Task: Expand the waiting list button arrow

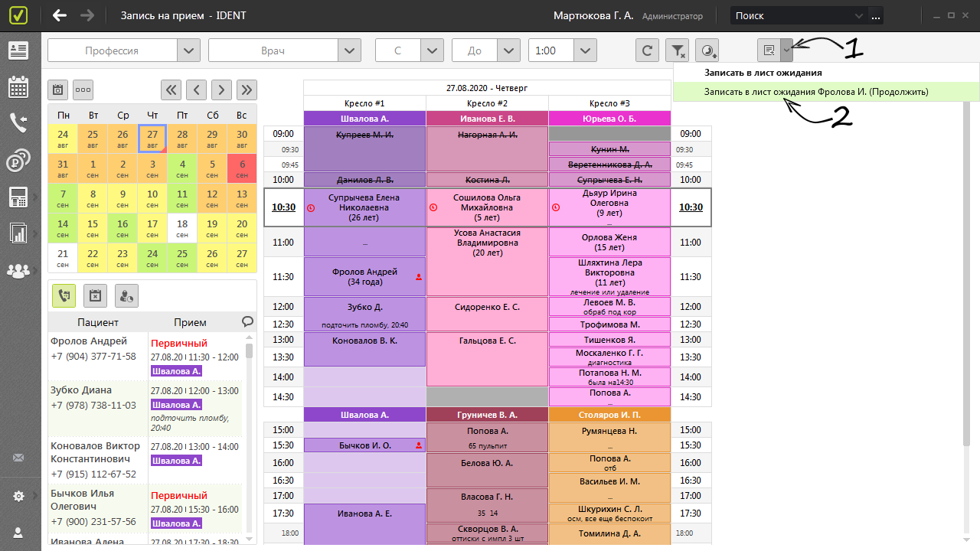Action: (x=786, y=51)
